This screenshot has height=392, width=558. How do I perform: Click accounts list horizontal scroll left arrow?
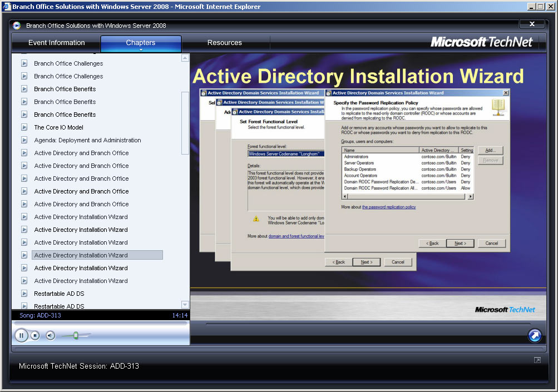coord(345,196)
